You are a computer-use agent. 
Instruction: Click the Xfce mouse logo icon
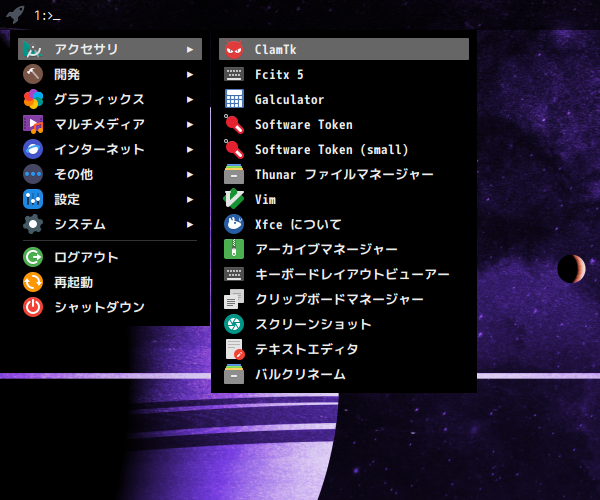click(x=234, y=224)
